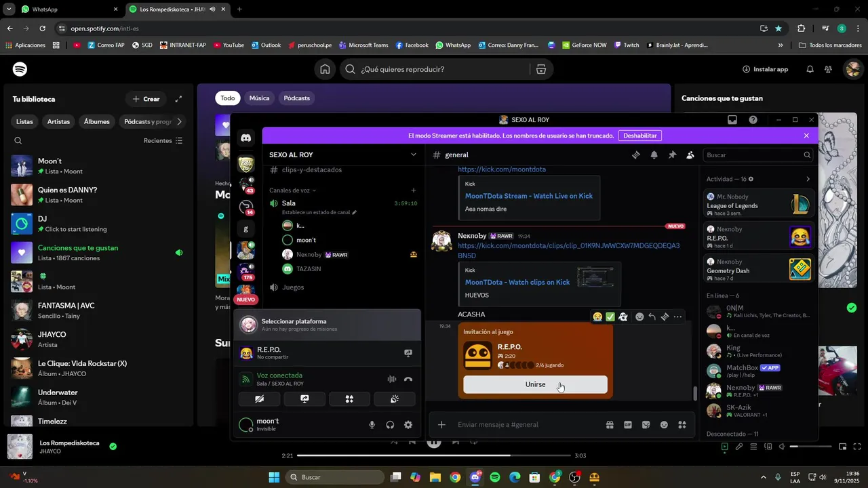React with crying emoji on message
This screenshot has height=488, width=868.
coord(597,317)
